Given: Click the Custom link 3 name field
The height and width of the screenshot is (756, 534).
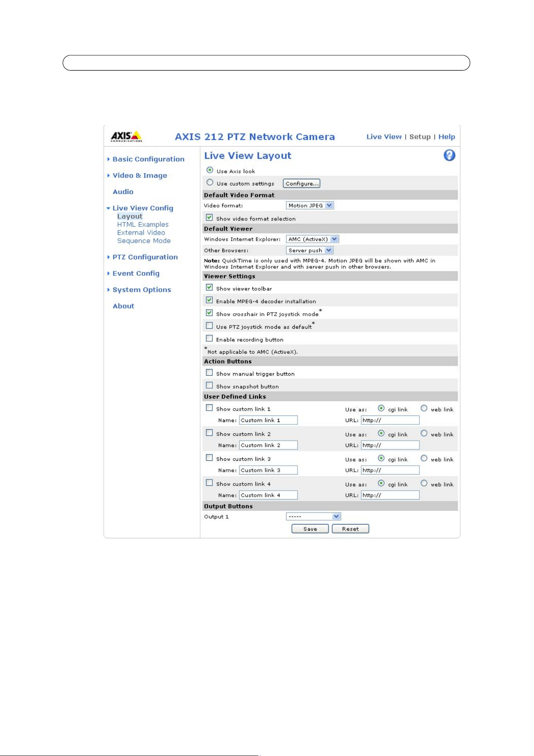Looking at the screenshot, I should (x=268, y=470).
